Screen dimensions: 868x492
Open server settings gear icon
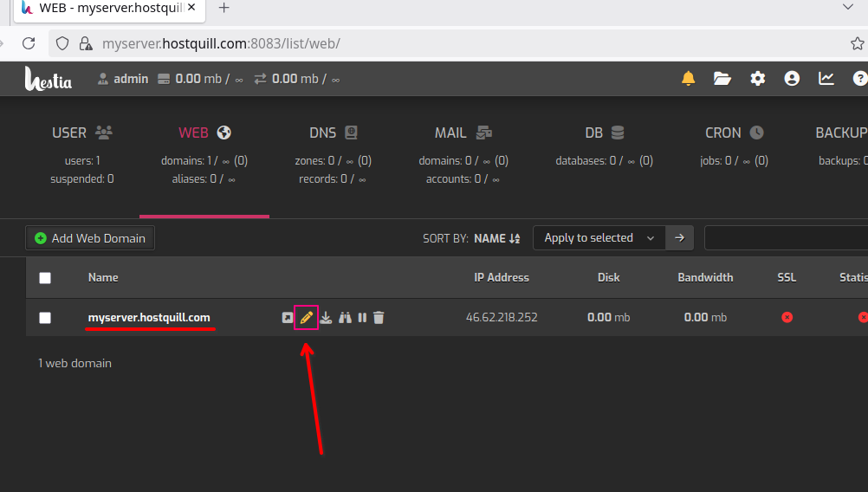[758, 79]
